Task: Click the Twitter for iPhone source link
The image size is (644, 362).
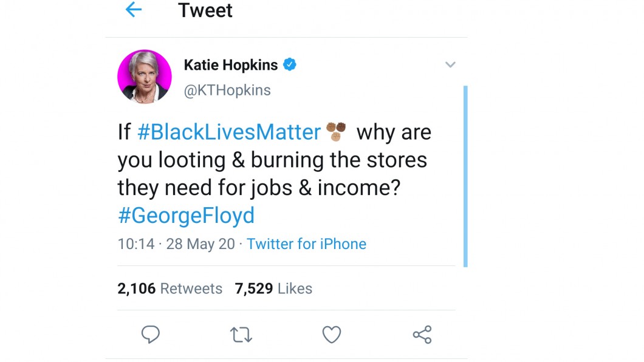Action: (306, 244)
